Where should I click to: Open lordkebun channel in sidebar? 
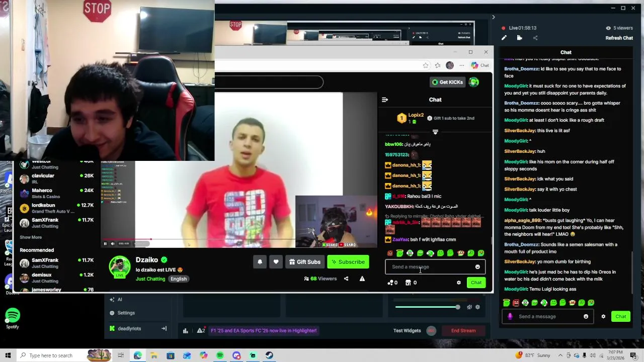point(56,208)
